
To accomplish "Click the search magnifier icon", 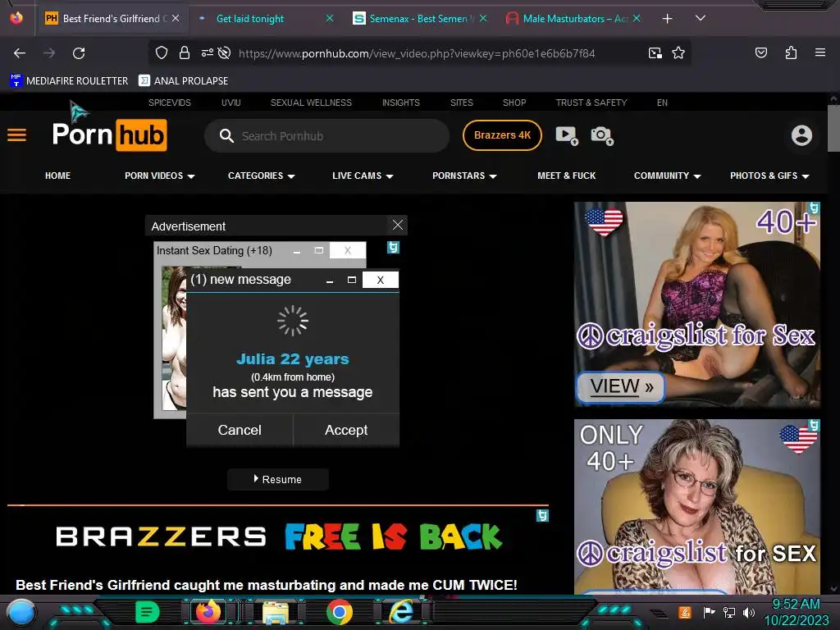I will [x=226, y=135].
